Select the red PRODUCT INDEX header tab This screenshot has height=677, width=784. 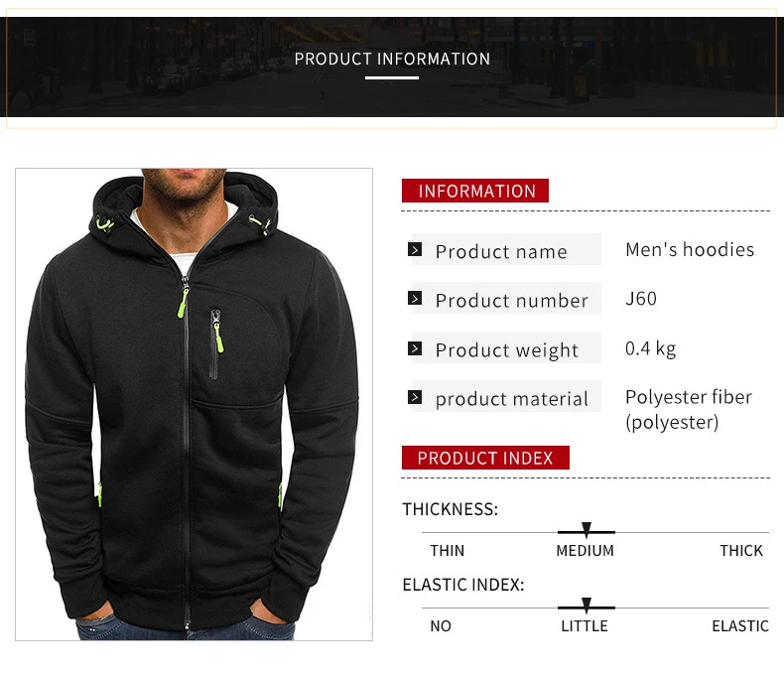[485, 458]
